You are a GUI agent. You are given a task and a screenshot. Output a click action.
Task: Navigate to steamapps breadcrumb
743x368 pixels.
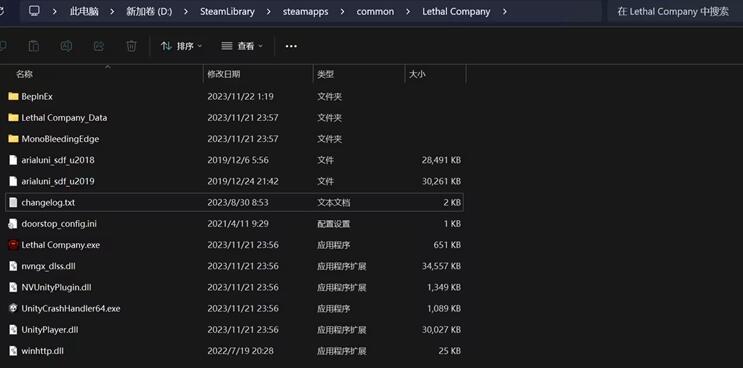(306, 11)
